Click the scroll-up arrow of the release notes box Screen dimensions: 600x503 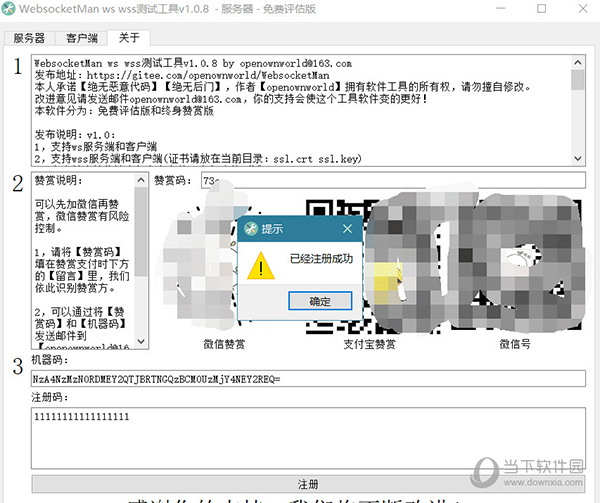point(578,62)
